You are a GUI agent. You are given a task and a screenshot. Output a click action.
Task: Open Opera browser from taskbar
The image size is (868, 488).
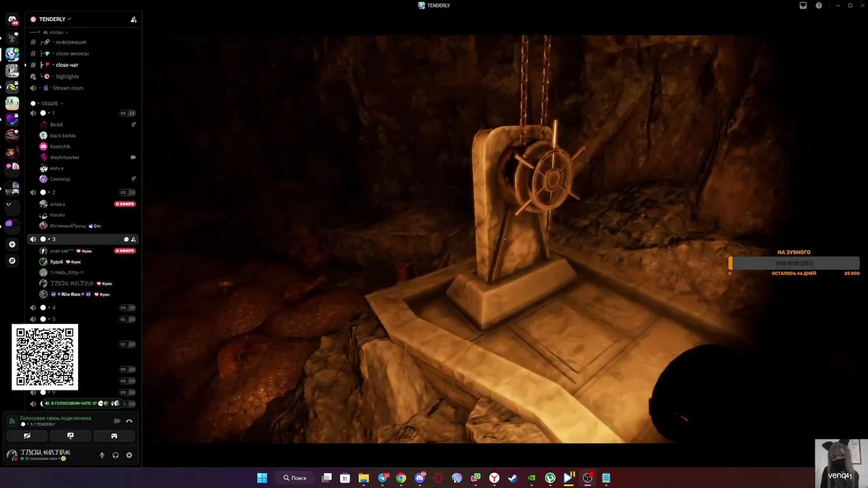coord(438,478)
